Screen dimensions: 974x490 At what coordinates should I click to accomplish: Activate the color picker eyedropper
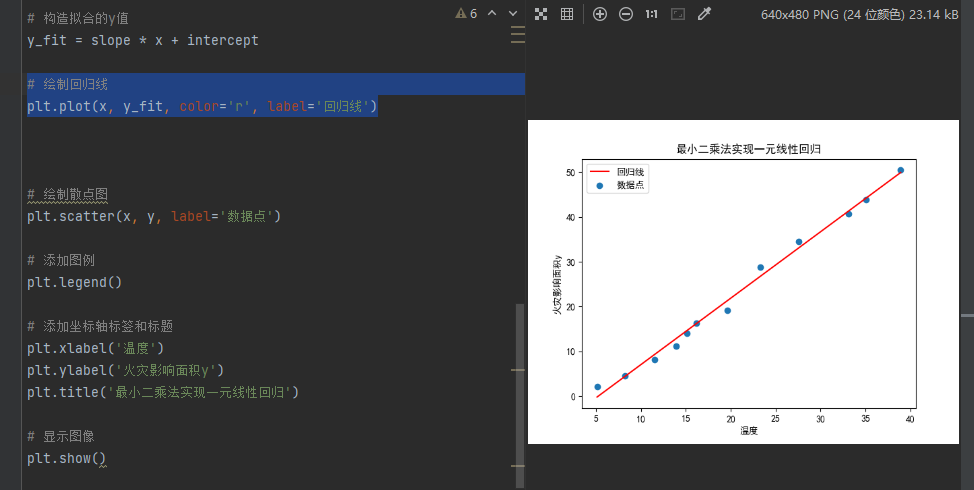[704, 14]
